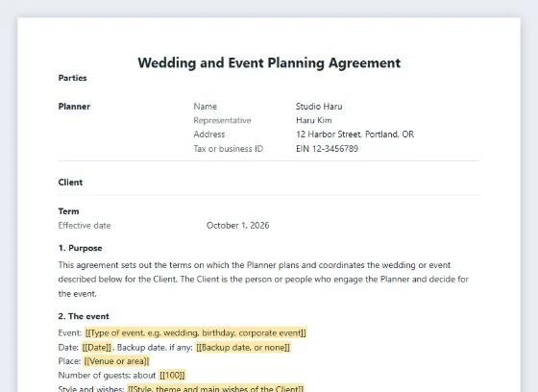Click the Backup date, or none placeholder
538x392 pixels.
pos(243,348)
